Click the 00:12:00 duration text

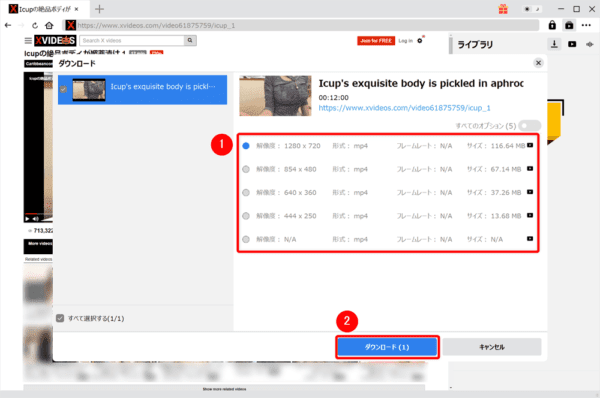coord(334,98)
